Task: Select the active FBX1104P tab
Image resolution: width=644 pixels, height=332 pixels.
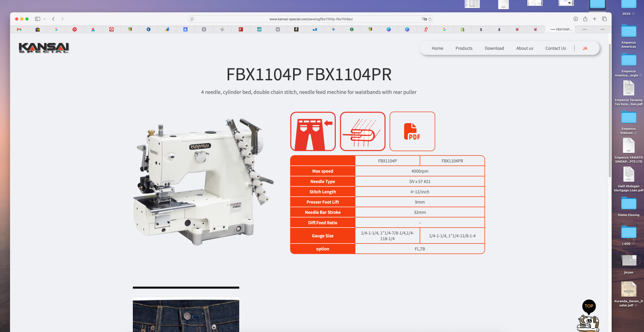Action: click(x=560, y=30)
